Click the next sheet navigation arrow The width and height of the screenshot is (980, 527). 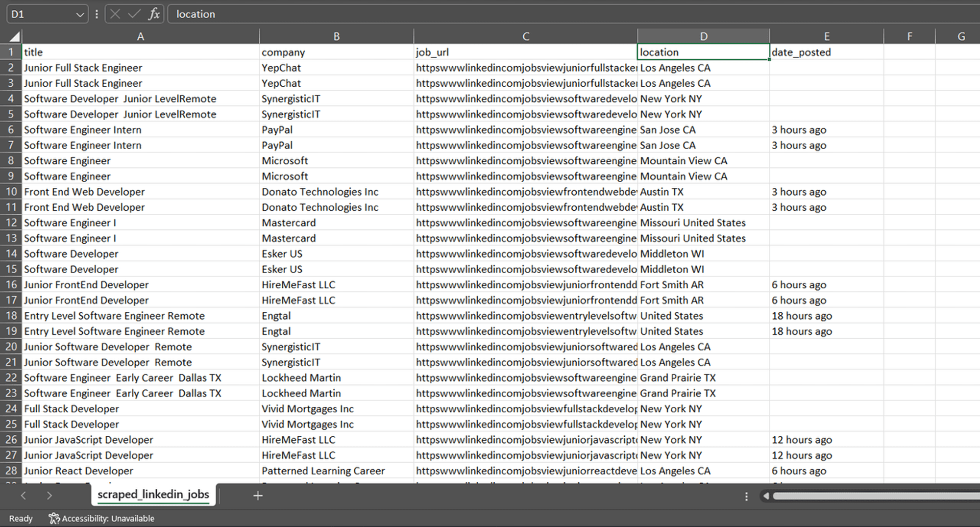[x=49, y=496]
